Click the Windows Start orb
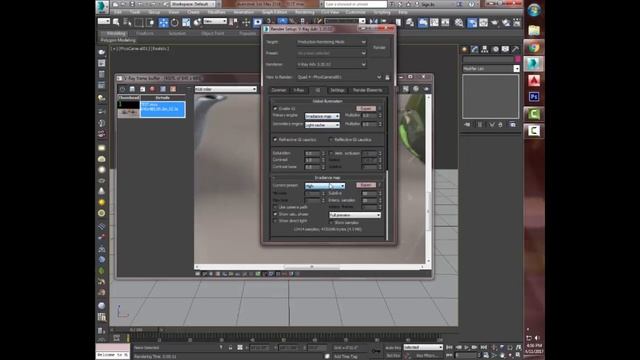The height and width of the screenshot is (360, 640). 534,10
